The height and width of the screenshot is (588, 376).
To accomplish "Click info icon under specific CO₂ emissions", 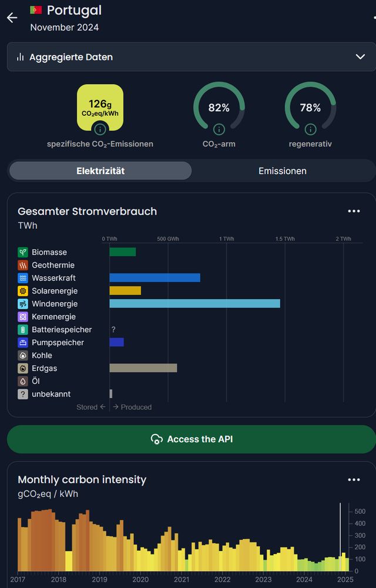I will [x=100, y=129].
